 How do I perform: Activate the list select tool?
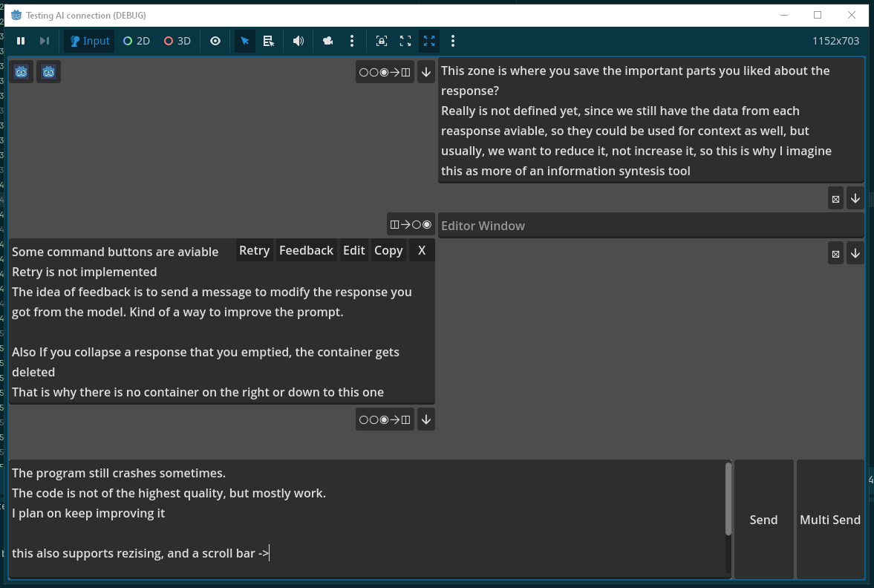[269, 41]
